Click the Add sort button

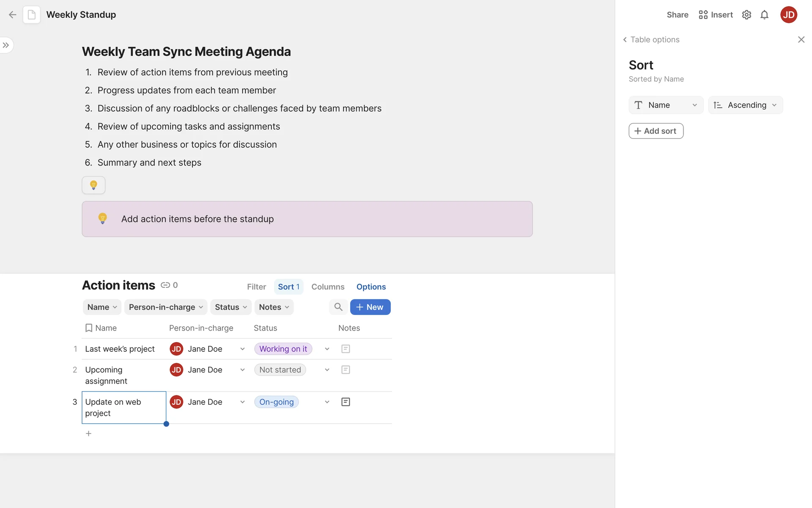656,131
